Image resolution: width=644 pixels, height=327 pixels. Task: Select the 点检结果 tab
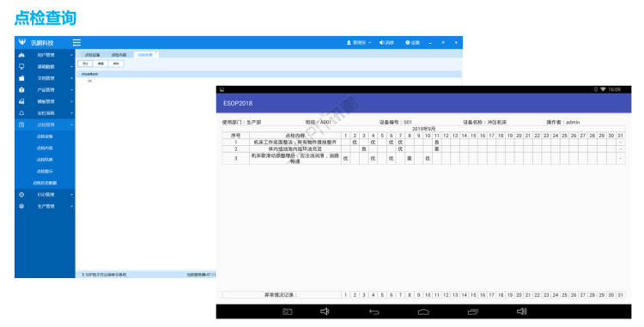tap(145, 55)
